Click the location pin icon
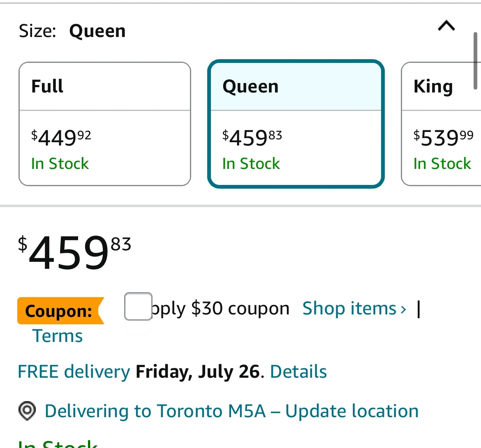Viewport: 481px width, 448px height. pos(27,411)
